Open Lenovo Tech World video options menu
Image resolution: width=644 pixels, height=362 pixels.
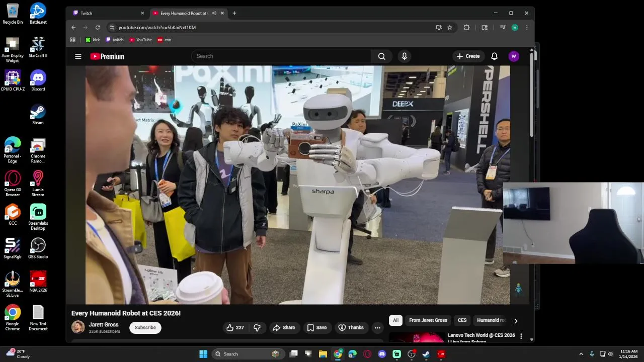521,336
